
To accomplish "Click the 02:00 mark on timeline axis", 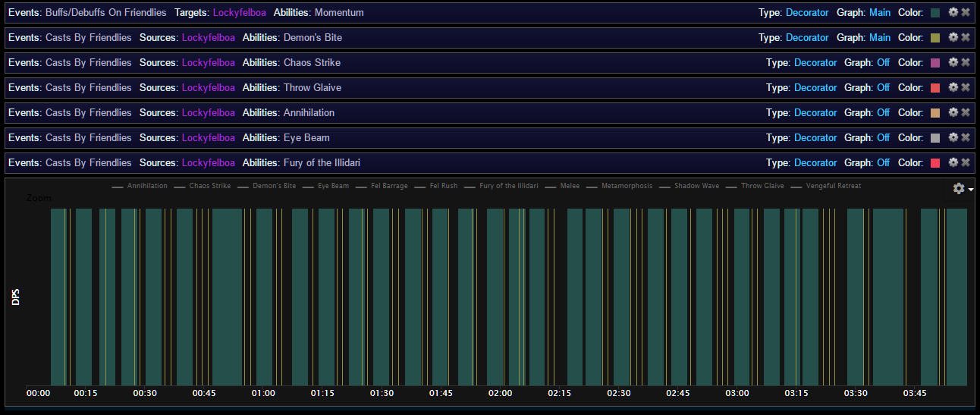I will (500, 393).
